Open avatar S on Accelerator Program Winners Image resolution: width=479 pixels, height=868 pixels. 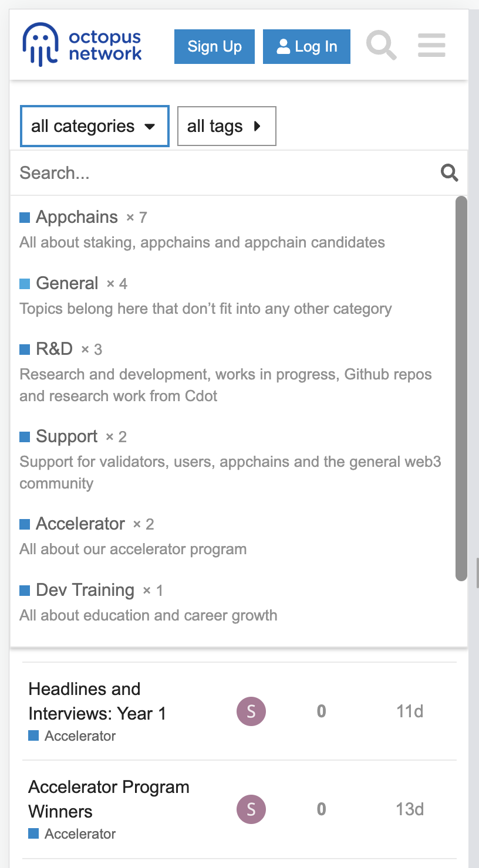(x=251, y=809)
